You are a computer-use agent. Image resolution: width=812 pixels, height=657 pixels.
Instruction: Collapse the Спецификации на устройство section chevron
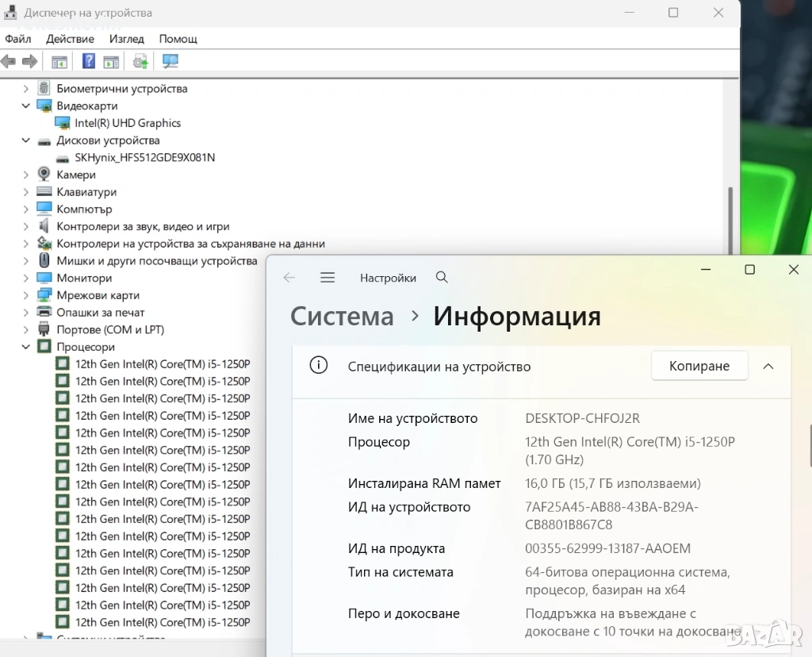coord(768,367)
